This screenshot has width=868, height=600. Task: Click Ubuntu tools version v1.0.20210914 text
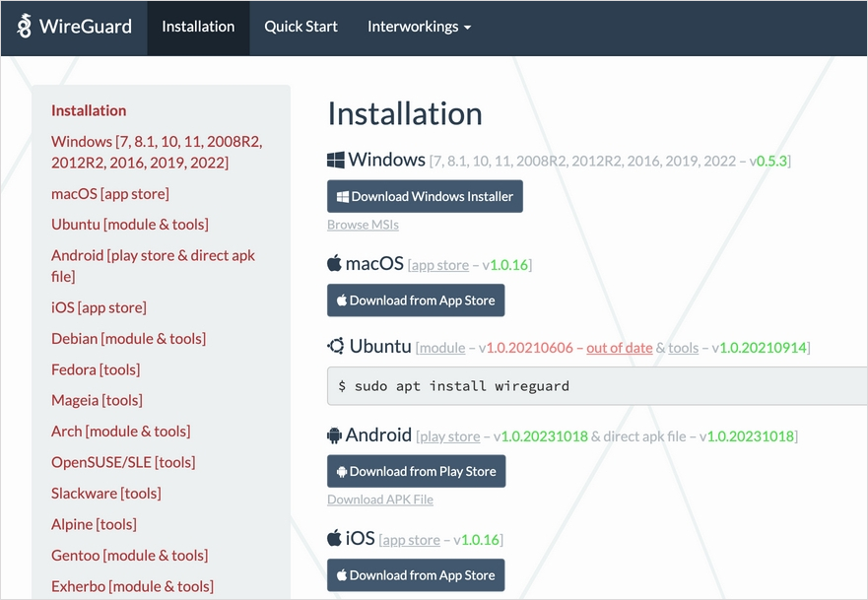(x=759, y=348)
